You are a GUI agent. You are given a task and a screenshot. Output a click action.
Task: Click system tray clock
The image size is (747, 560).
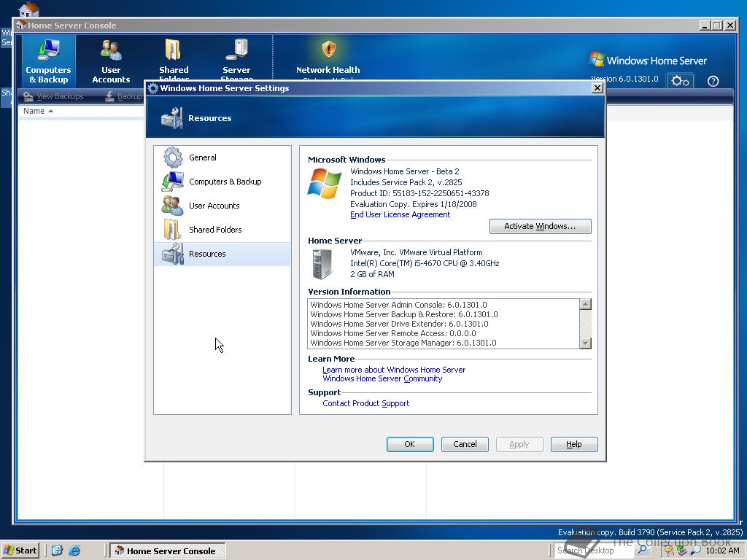coord(723,551)
